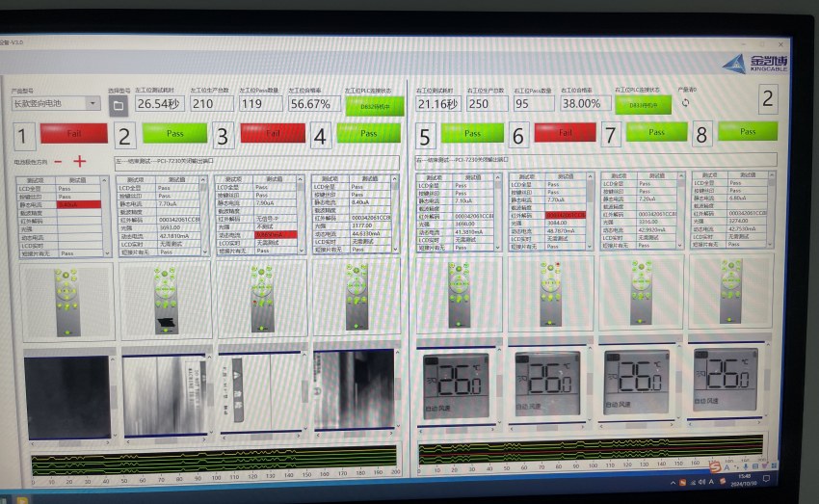The image size is (819, 504).
Task: Click the red minus battery polarity icon
Action: (x=58, y=162)
